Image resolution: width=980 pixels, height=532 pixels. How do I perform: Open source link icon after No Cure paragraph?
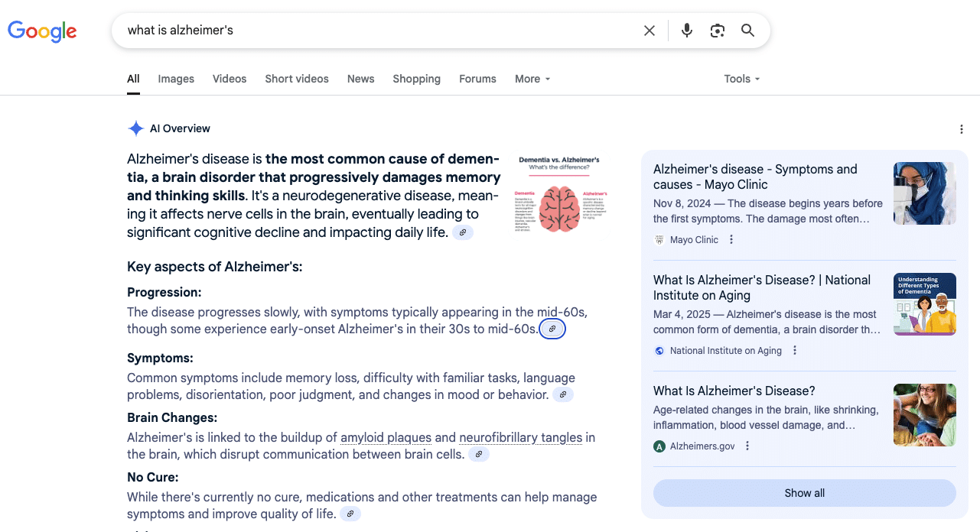(x=350, y=514)
